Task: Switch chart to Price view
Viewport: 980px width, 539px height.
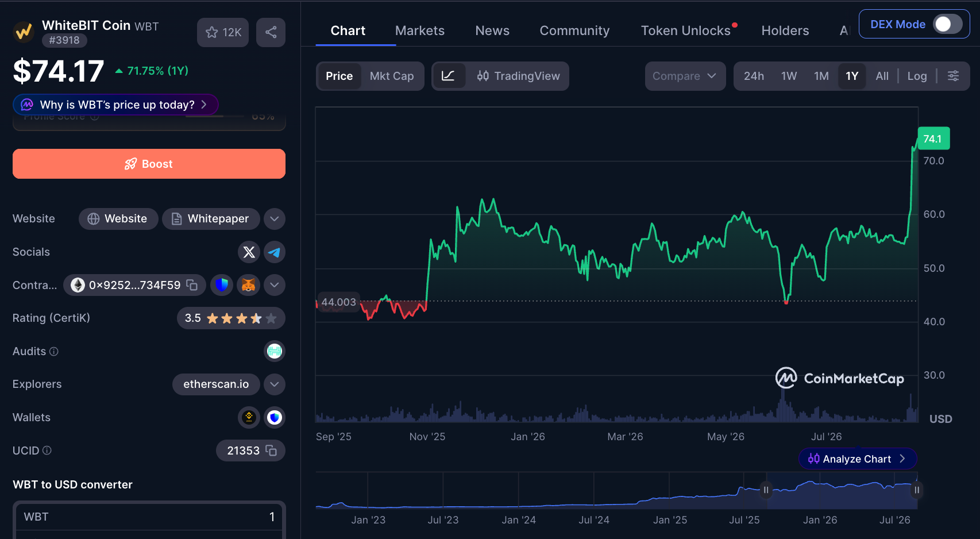Action: 339,76
